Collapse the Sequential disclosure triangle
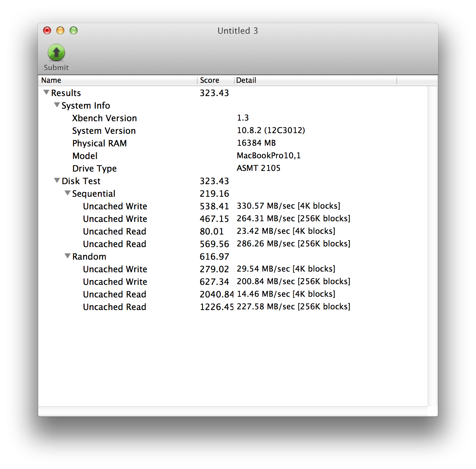Image resolution: width=476 pixels, height=469 pixels. point(68,193)
